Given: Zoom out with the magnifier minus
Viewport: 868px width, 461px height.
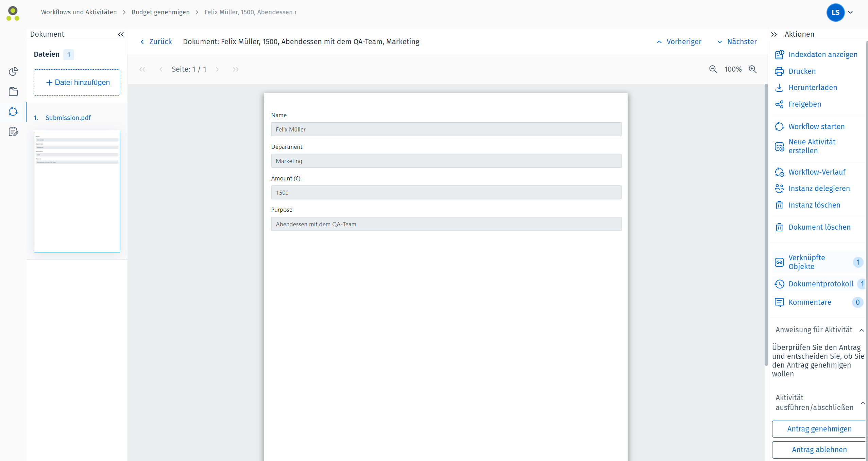Looking at the screenshot, I should click(x=713, y=69).
